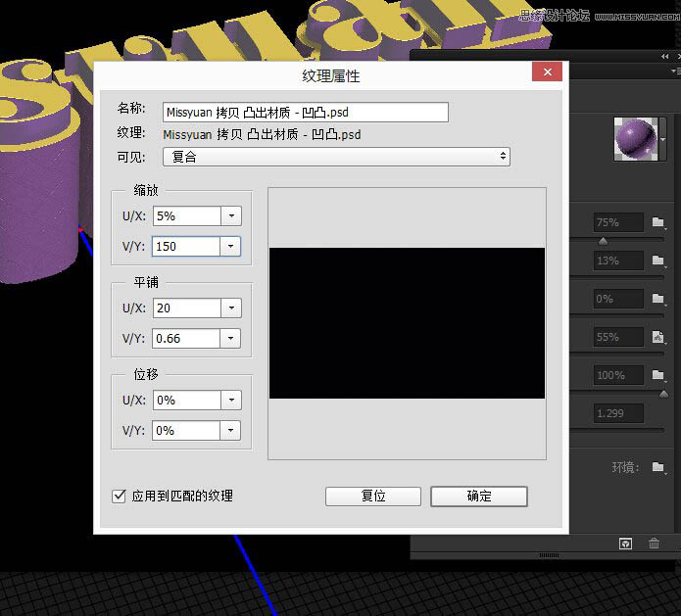Expand the 平铺 V/Y dropdown arrow
681x616 pixels.
[231, 338]
